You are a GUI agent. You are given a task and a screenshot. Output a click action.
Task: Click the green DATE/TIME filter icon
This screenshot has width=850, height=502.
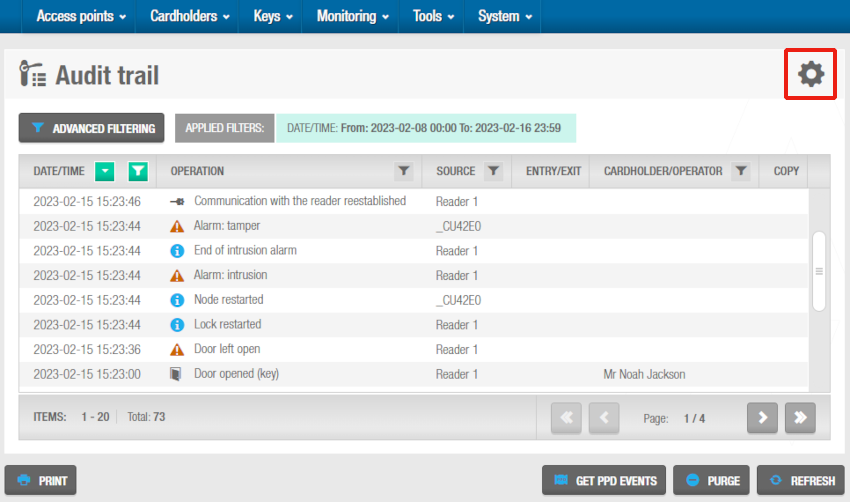[138, 171]
